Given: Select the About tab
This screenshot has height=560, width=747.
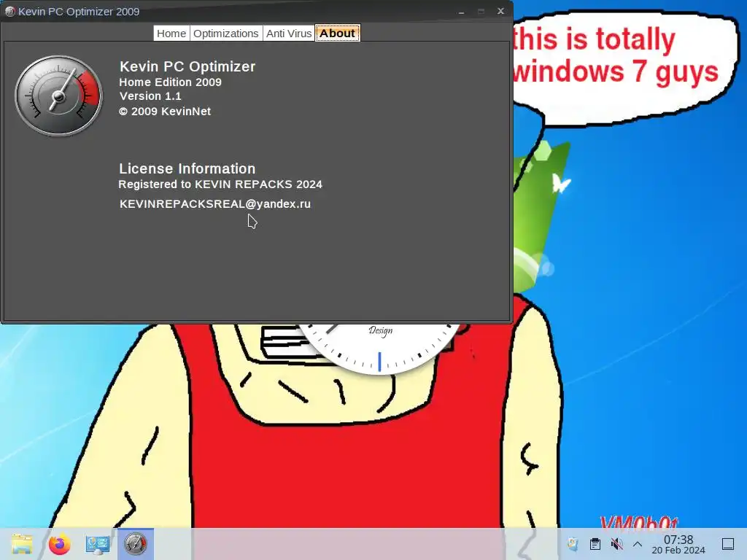Looking at the screenshot, I should point(337,34).
